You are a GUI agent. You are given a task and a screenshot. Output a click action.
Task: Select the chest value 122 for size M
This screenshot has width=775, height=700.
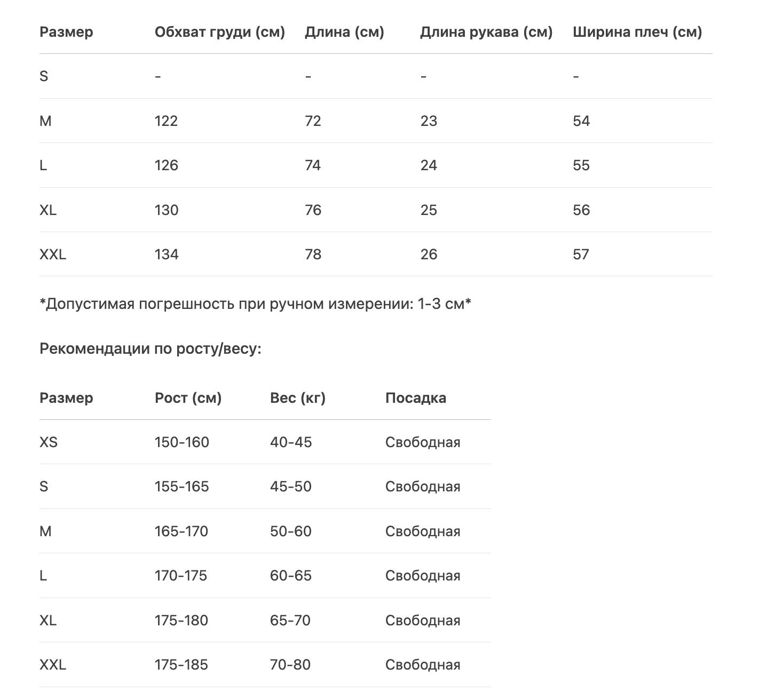pyautogui.click(x=166, y=121)
